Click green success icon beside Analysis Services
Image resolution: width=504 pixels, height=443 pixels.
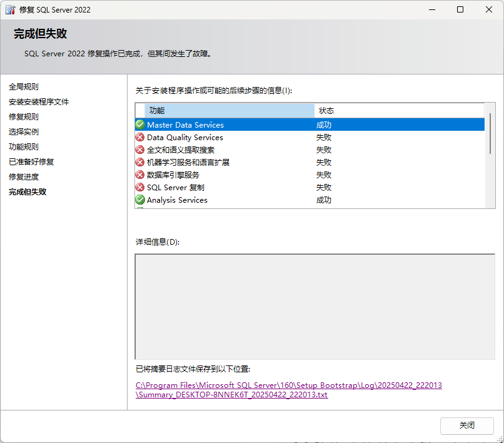pos(140,200)
